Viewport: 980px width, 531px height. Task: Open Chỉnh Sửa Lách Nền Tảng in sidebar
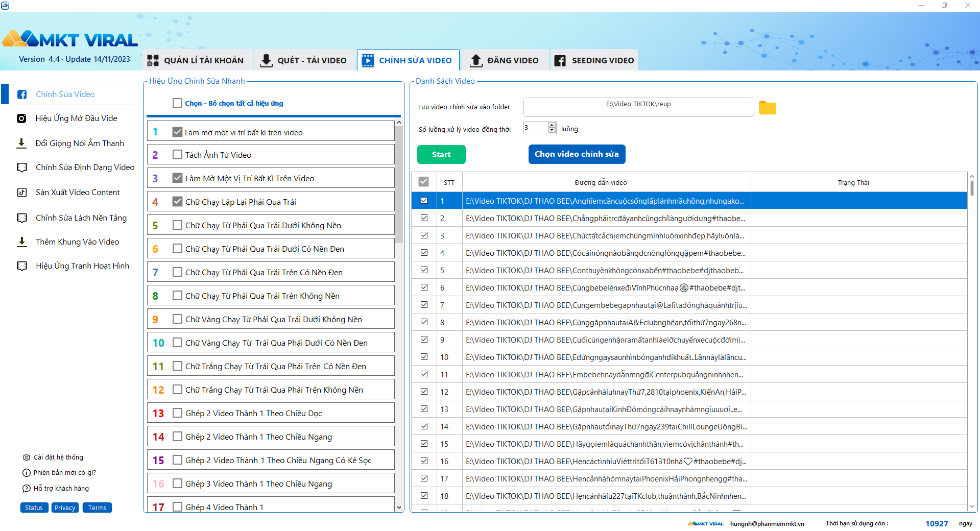[x=81, y=218]
